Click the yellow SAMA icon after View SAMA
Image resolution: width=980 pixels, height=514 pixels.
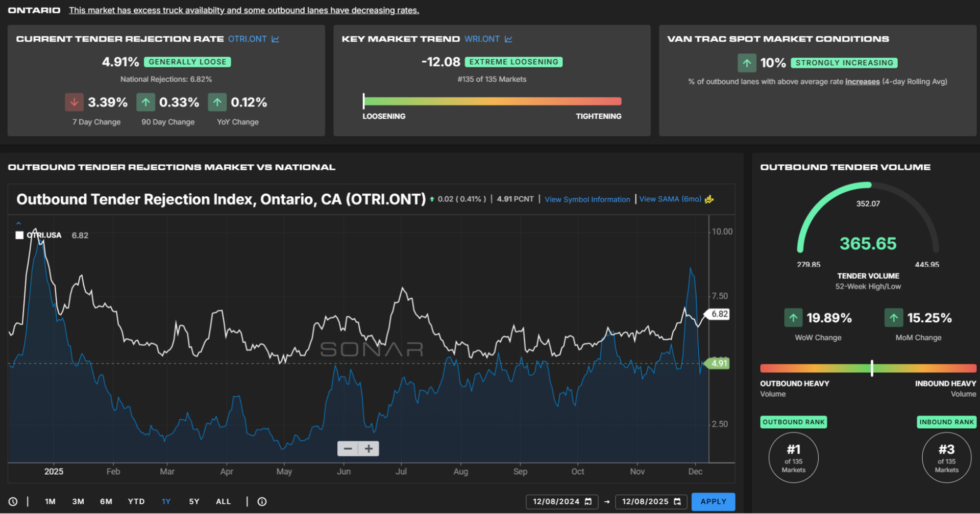tap(709, 199)
